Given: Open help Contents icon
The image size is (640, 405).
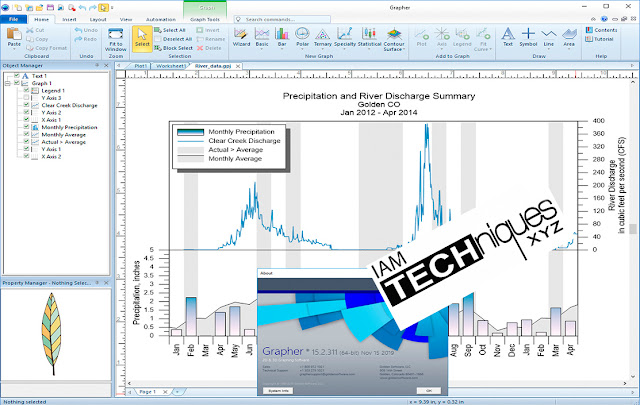Looking at the screenshot, I should click(x=589, y=30).
